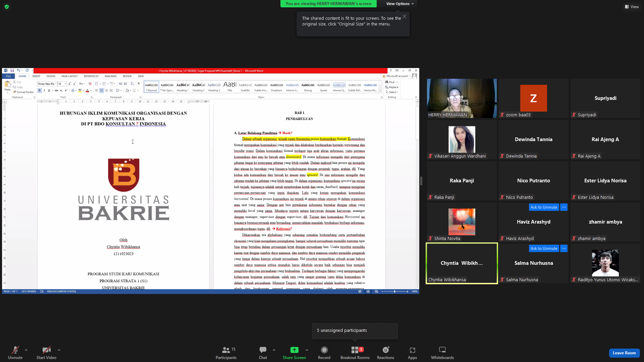Start Video in the Zoom toolbar
644x362 pixels.
46,353
